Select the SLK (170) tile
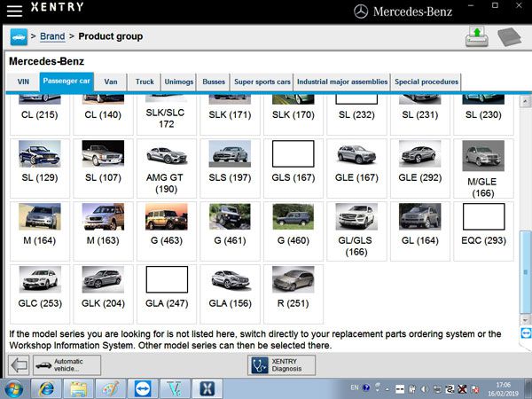Screen dimensions: 532x399 293,114
